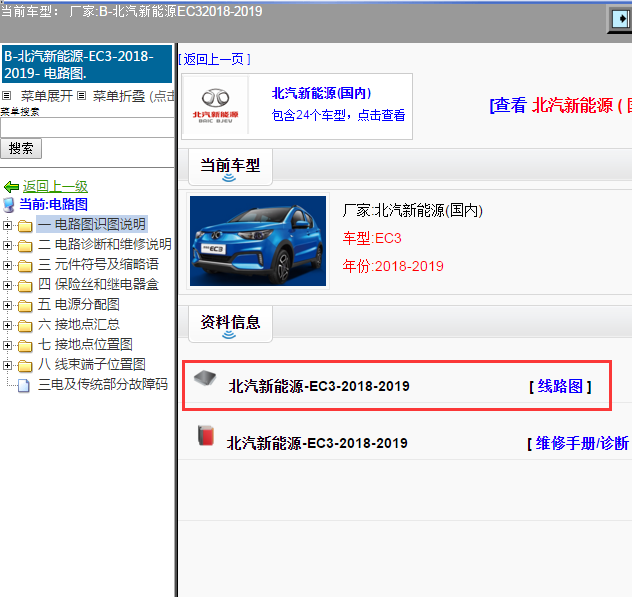Click the folder icon for 五 电源分配图

click(25, 306)
